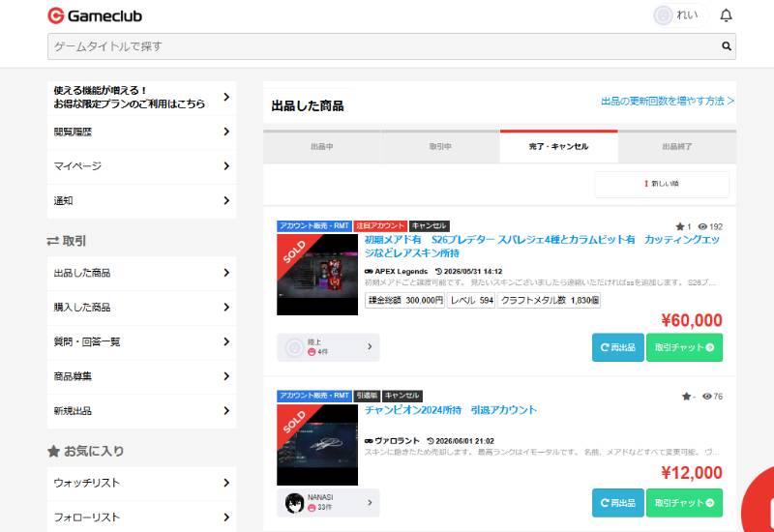
Task: Switch to the 取引中 tab
Action: point(440,147)
